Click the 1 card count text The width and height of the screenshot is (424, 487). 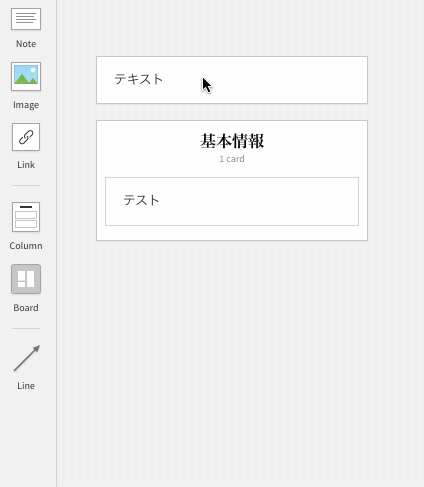tap(232, 159)
